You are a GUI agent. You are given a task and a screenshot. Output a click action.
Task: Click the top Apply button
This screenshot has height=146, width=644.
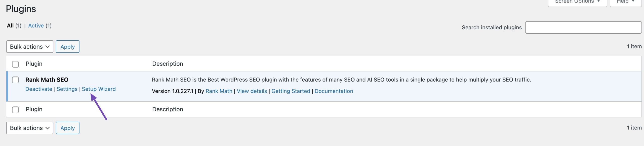(x=68, y=47)
